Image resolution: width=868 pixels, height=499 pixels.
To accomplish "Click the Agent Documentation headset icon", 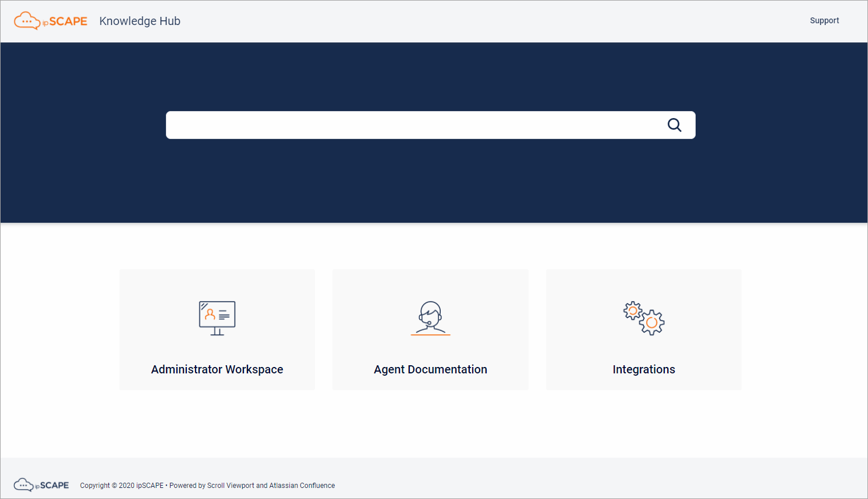I will pos(430,318).
